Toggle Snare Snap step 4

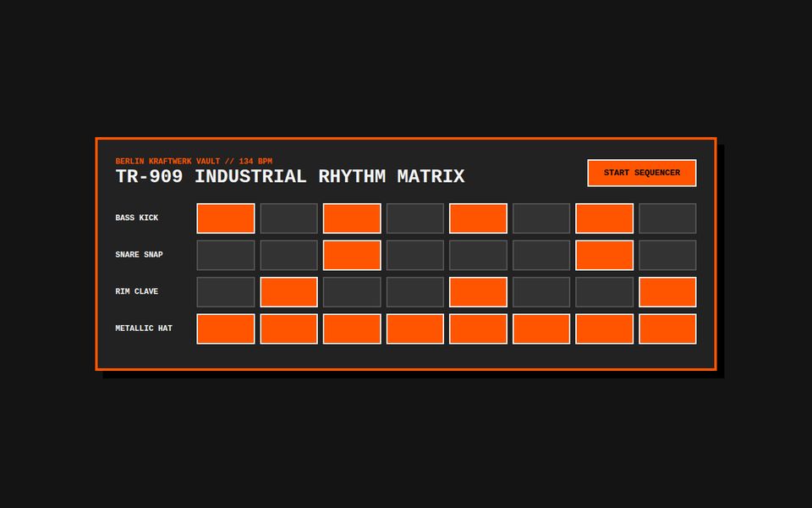[415, 255]
